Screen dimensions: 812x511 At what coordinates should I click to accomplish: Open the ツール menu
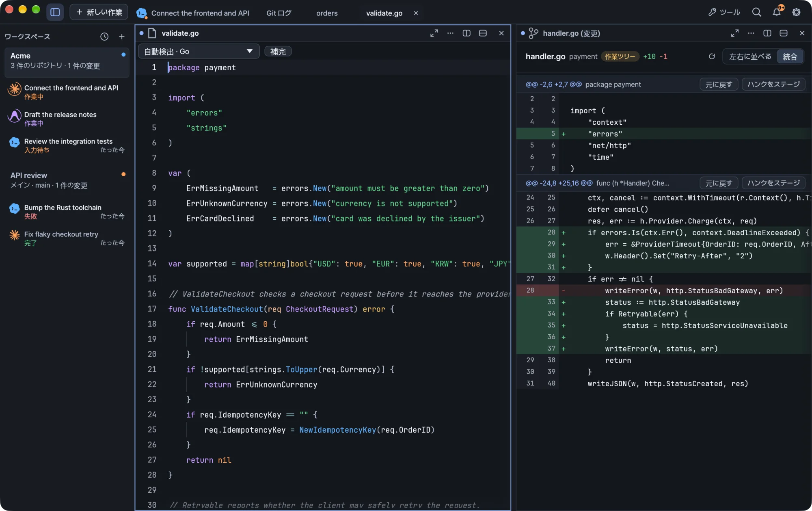coord(725,12)
